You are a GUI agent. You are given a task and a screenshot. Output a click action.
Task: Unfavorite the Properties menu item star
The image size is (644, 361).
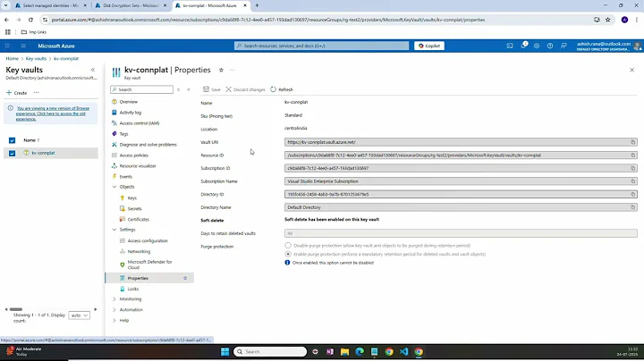185,278
